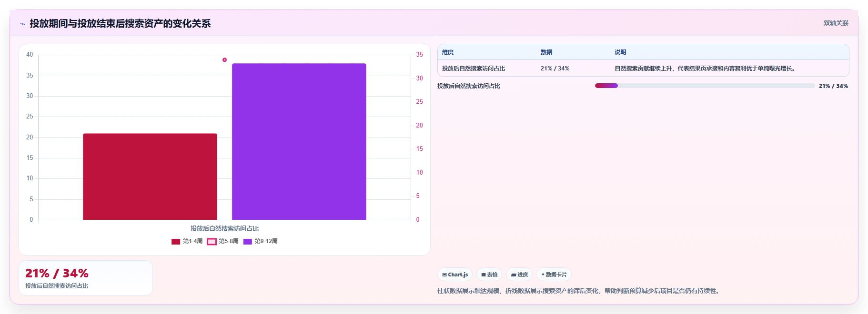This screenshot has width=868, height=314.
Task: Toggle the 第5-8周 legend series
Action: (222, 241)
